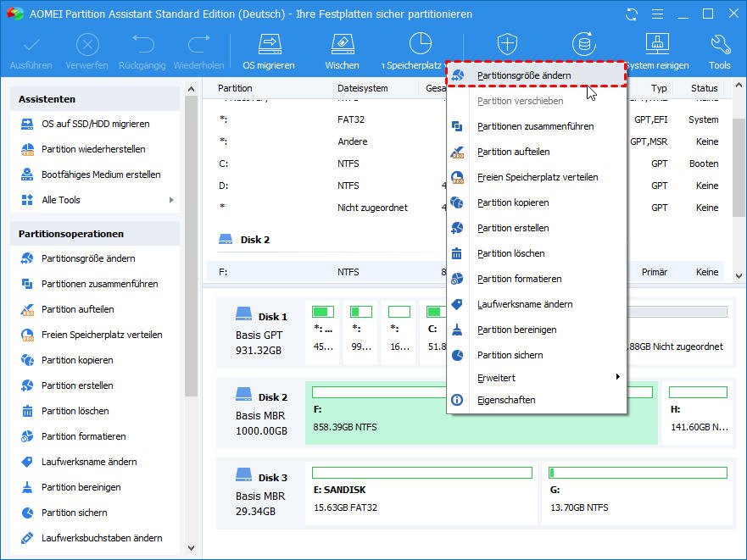The width and height of the screenshot is (747, 560).
Task: Choose Partition formatieren from context menu
Action: point(536,279)
